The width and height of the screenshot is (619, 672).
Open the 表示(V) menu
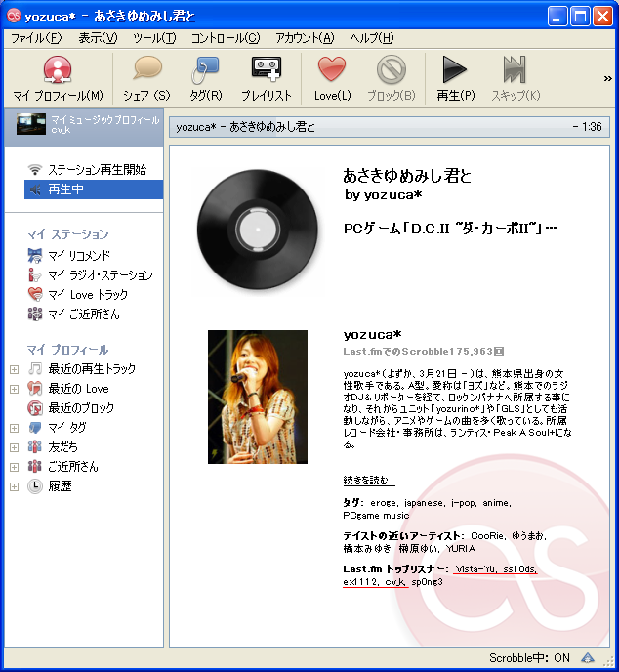pyautogui.click(x=98, y=38)
